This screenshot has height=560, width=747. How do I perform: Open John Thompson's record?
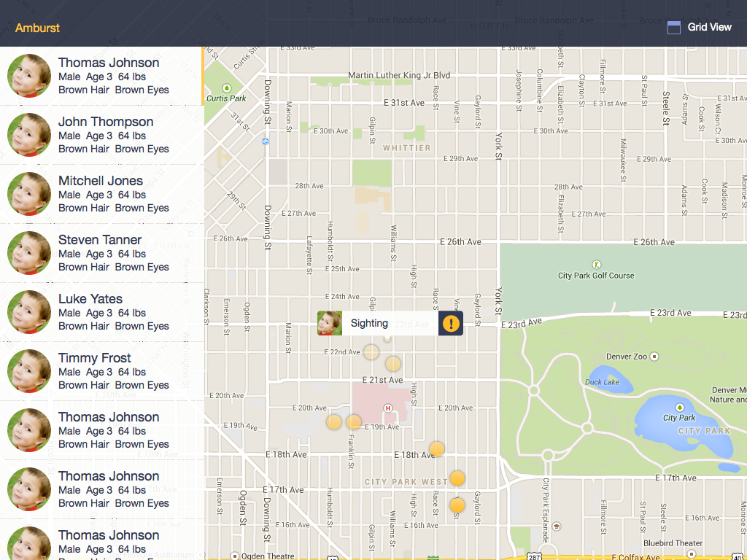(102, 135)
